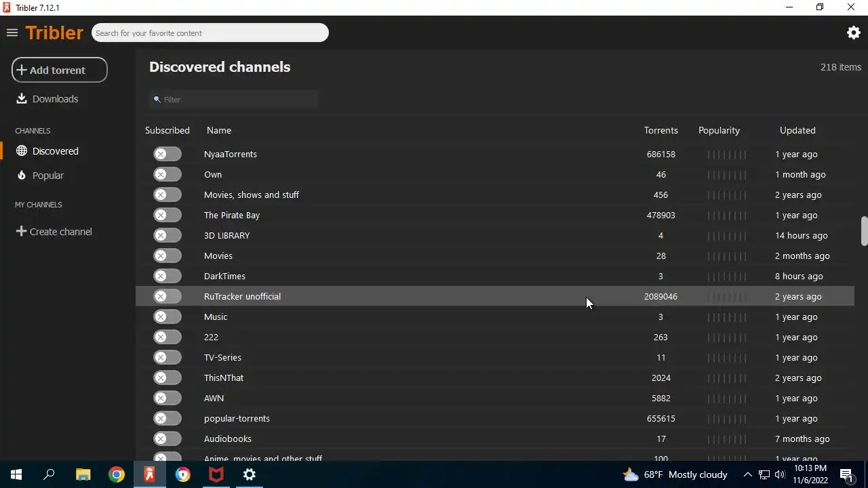Screen dimensions: 868x488
Task: Open the notification center icon
Action: (x=846, y=474)
